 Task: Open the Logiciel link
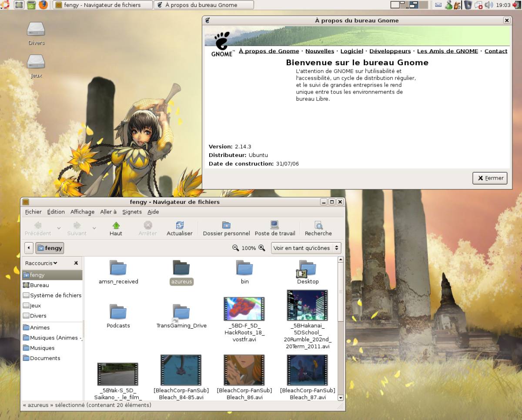(352, 51)
